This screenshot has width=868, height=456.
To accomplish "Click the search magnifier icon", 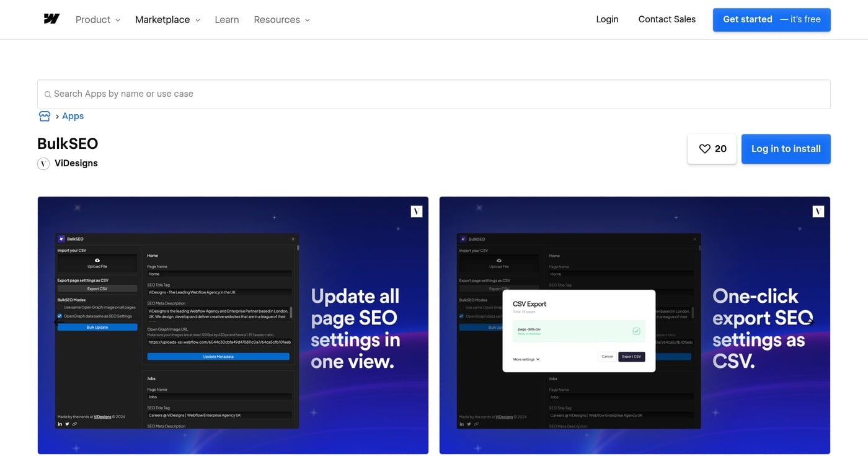I will [48, 94].
